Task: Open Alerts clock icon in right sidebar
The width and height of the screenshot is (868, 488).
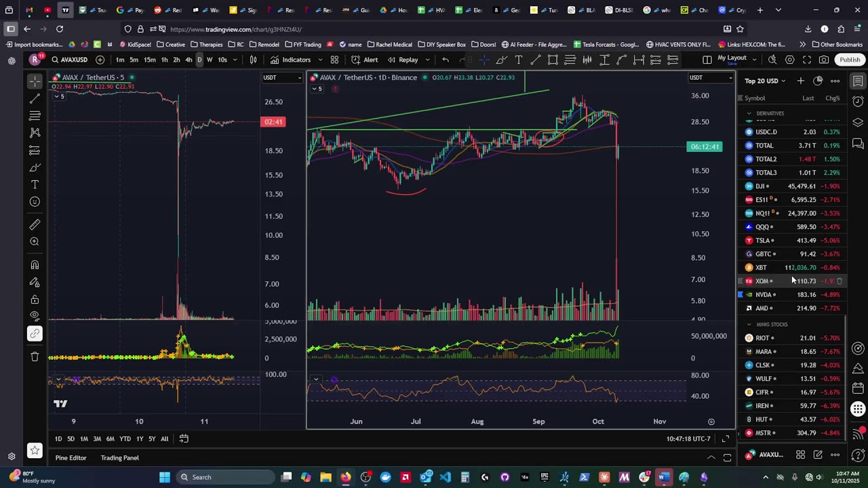Action: (858, 102)
